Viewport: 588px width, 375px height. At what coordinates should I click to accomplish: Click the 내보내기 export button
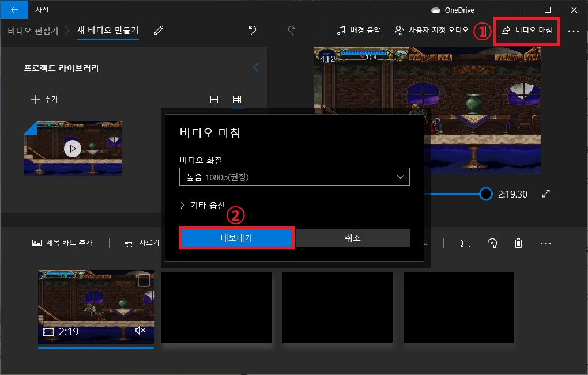click(x=236, y=238)
